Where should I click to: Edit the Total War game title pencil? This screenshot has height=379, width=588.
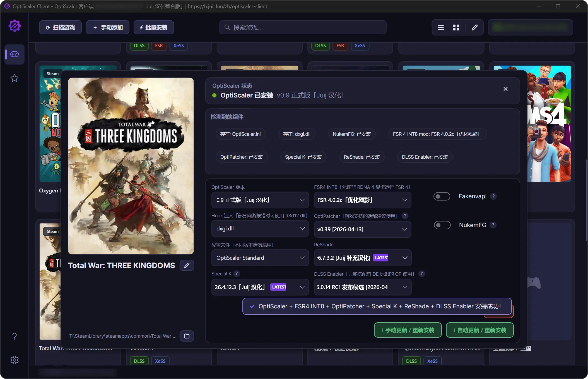(187, 265)
